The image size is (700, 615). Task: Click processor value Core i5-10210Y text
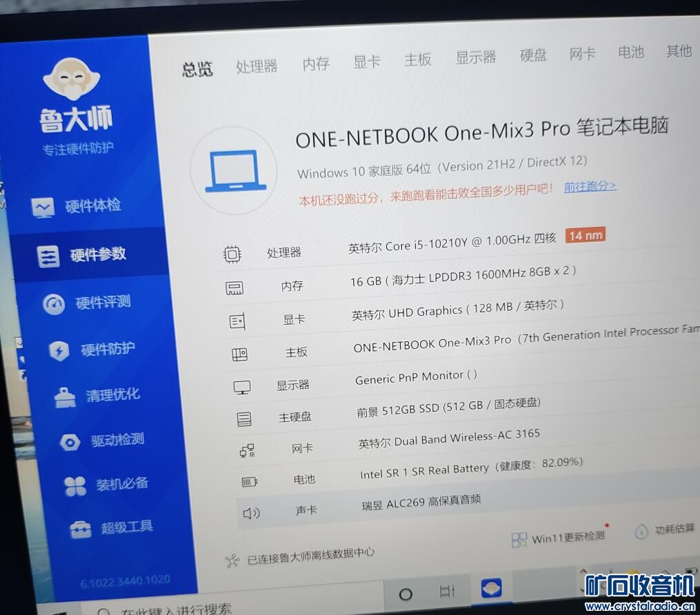point(452,243)
